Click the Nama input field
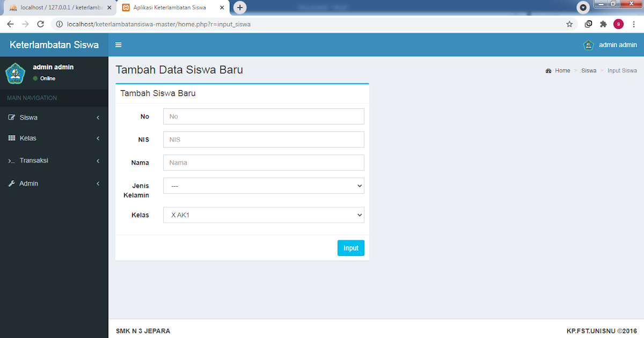This screenshot has width=644, height=338. [x=264, y=163]
